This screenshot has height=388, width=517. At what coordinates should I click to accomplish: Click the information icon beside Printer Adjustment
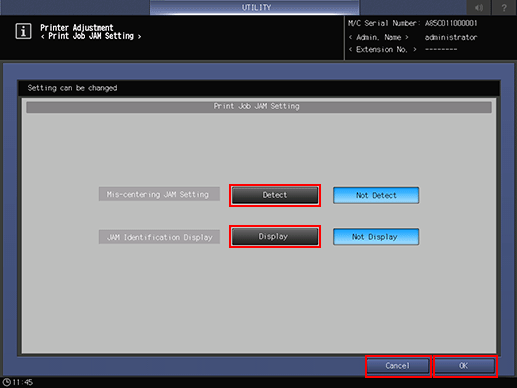(23, 31)
